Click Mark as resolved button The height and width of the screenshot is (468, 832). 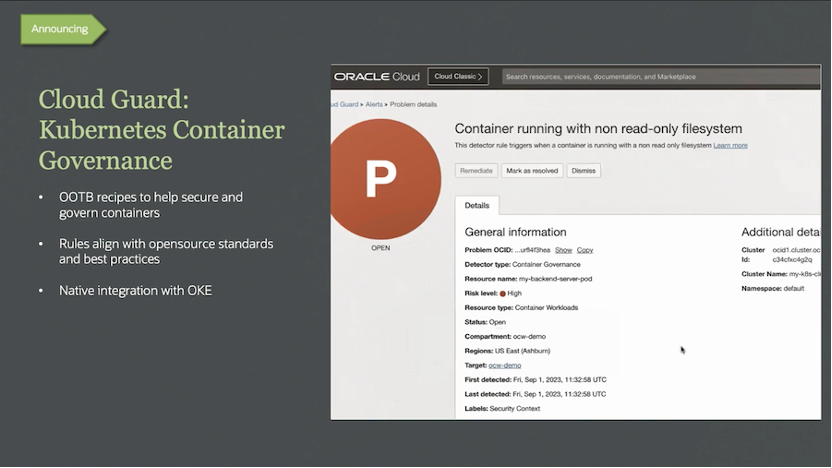point(532,171)
